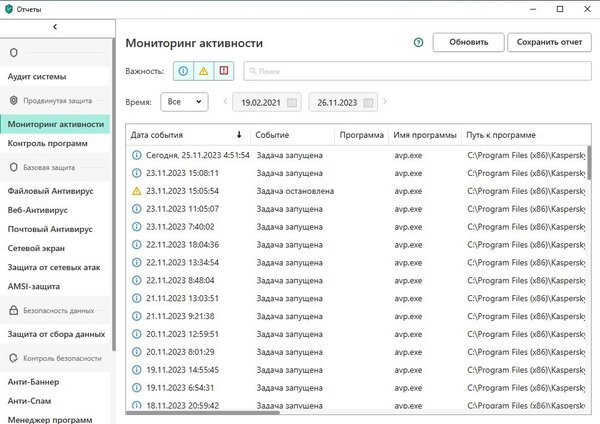Click the Обновить button
Screen dimensions: 600x424
point(468,42)
